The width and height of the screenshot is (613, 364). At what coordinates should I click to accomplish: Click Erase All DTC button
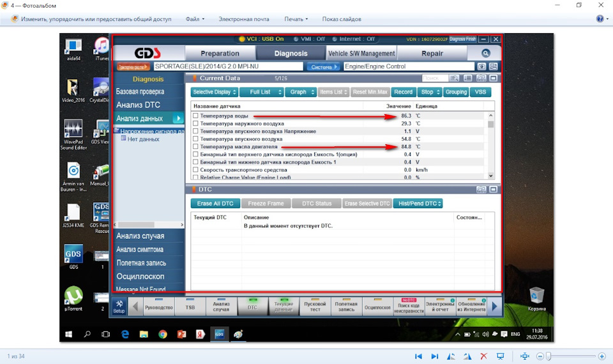pos(215,203)
